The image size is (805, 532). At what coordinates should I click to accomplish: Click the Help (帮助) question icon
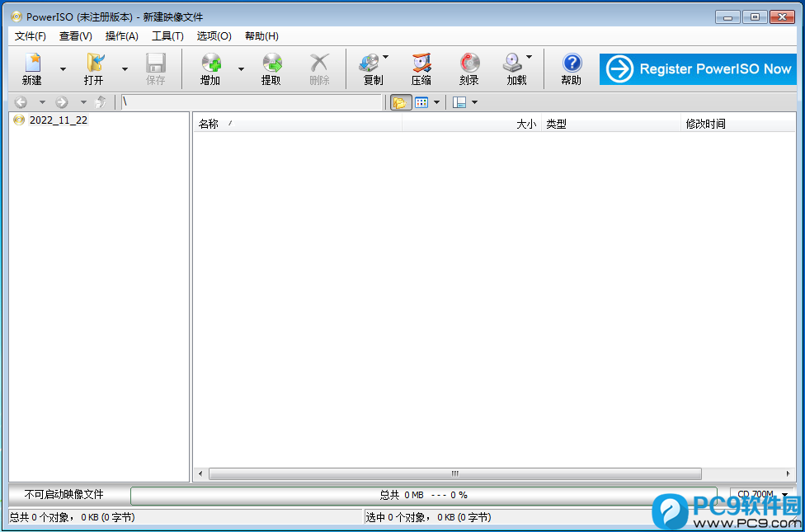pyautogui.click(x=572, y=64)
